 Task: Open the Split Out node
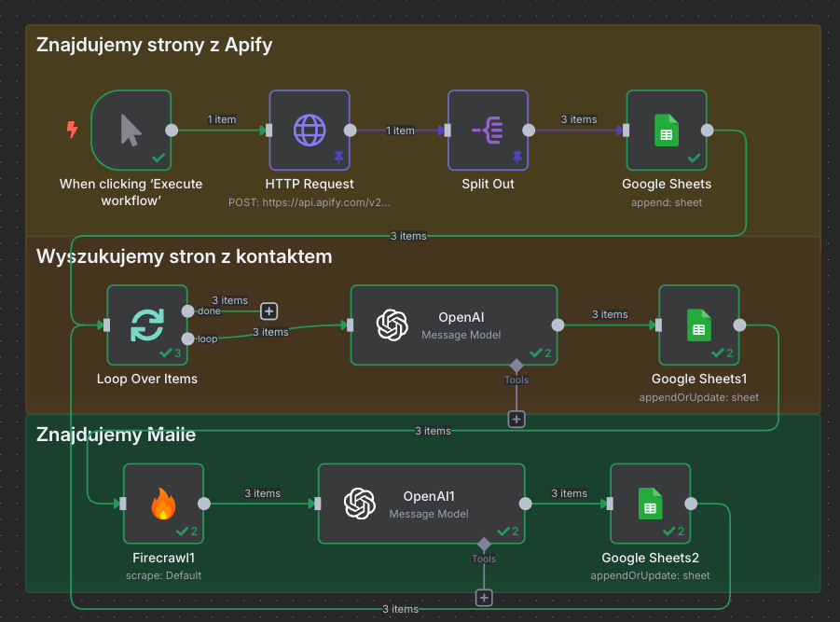coord(488,131)
